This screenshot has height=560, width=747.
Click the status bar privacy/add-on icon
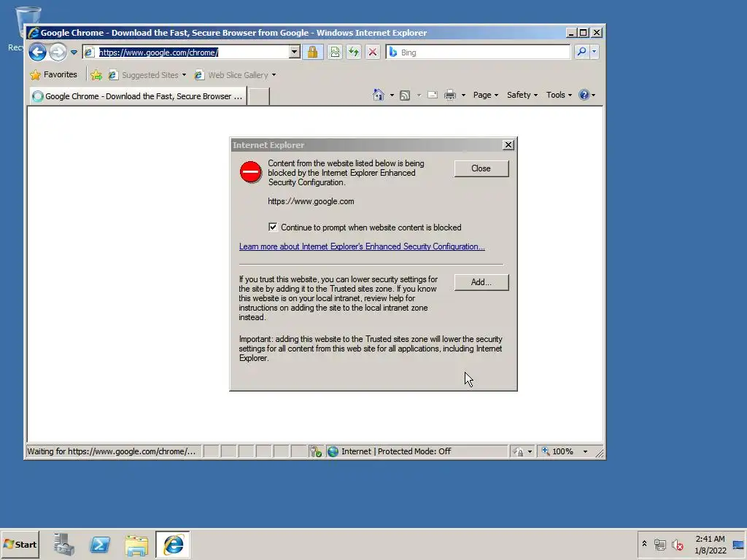tap(315, 451)
